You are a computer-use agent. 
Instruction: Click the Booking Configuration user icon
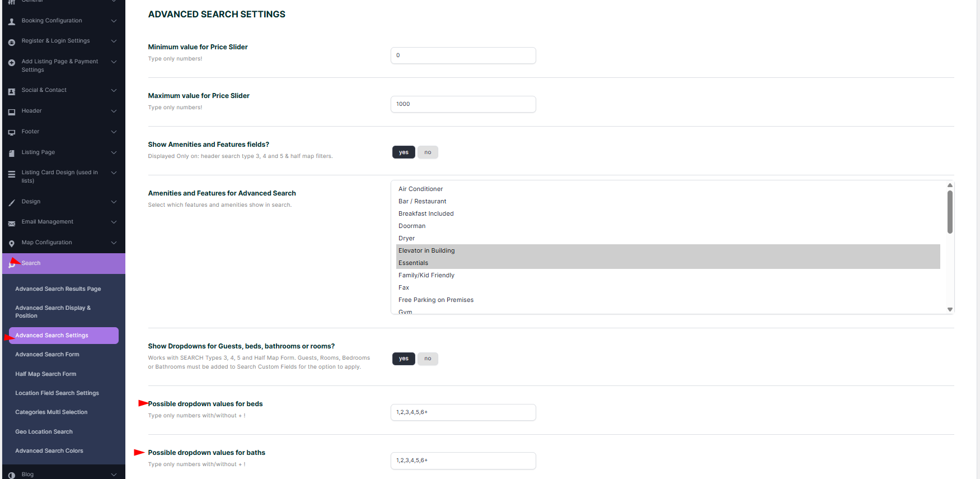point(11,21)
